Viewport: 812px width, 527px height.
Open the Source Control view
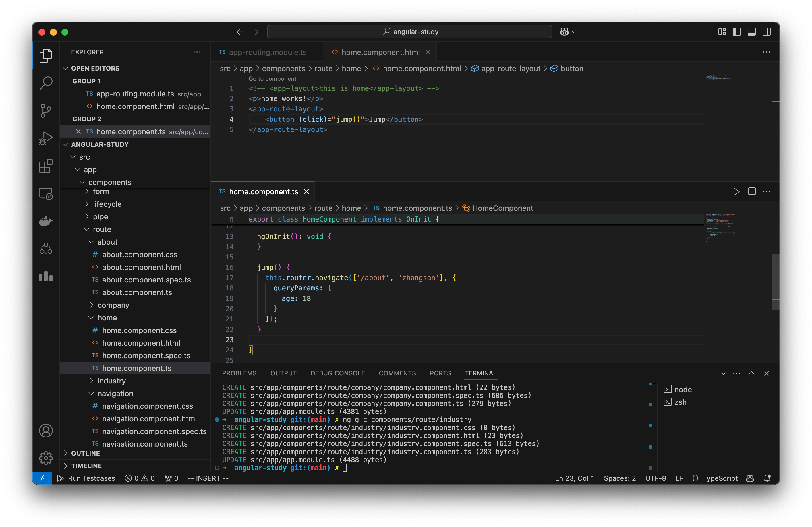click(x=46, y=111)
